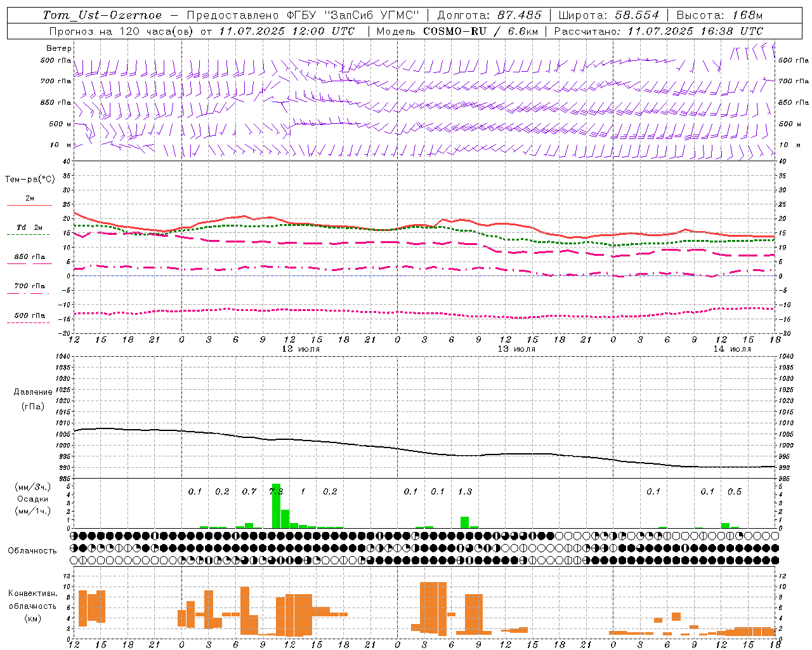Click the Ветер wind panel label
812x650 pixels.
pyautogui.click(x=59, y=48)
